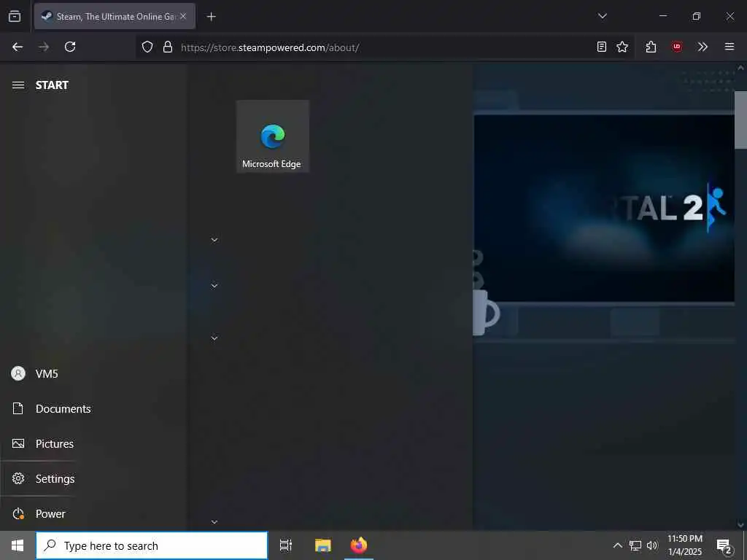Open Task View on taskbar
This screenshot has width=747, height=560.
coord(286,545)
